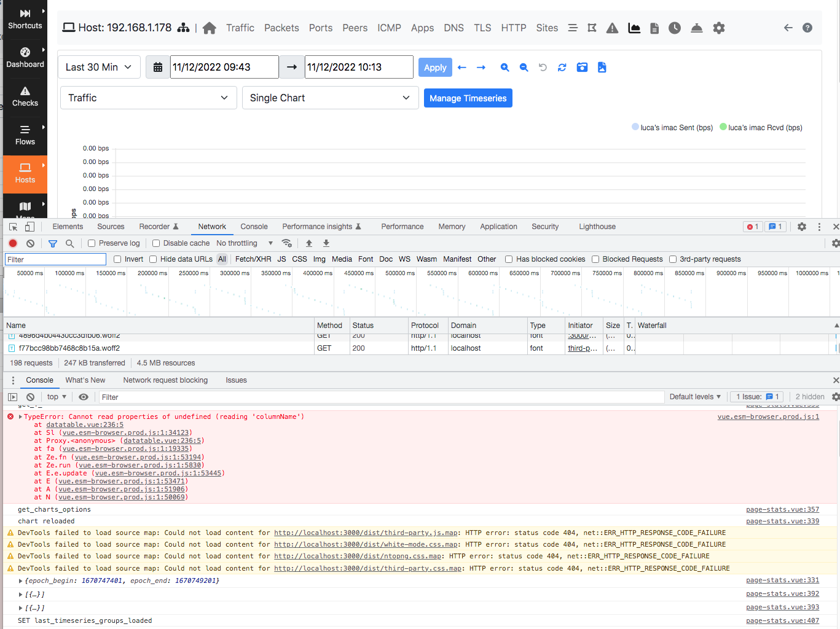
Task: Zoom in on the timeseries with the magnifier icon
Action: tap(504, 67)
